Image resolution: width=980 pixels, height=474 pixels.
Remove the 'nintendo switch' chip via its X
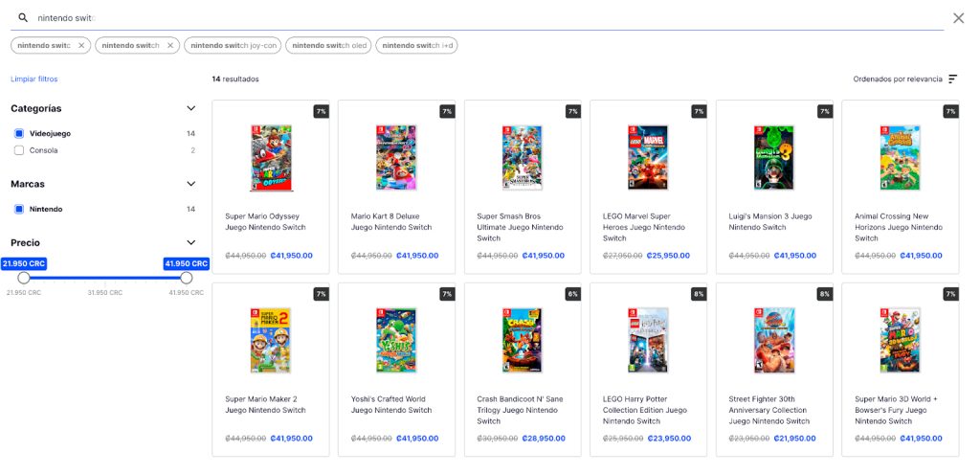point(170,45)
